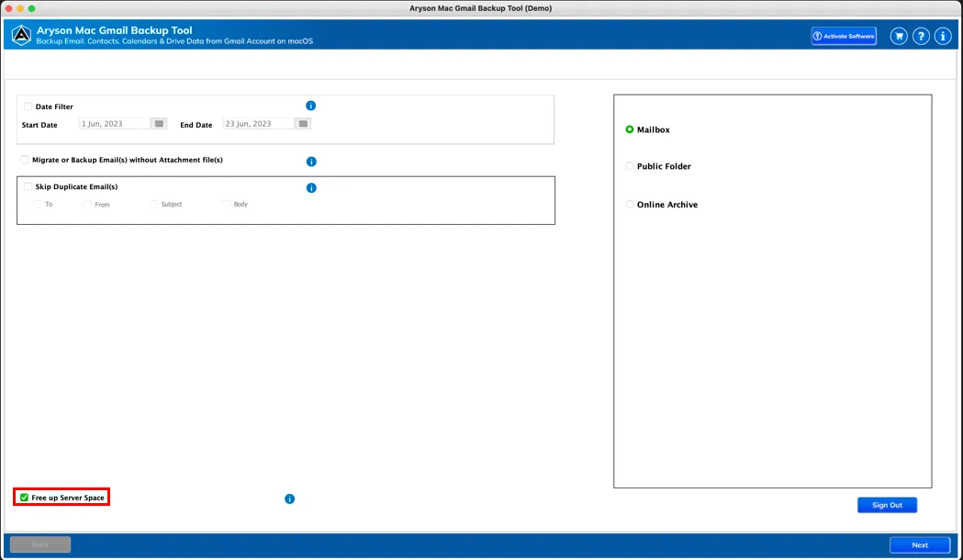Image resolution: width=963 pixels, height=560 pixels.
Task: Open the End Date calendar picker
Action: 303,124
